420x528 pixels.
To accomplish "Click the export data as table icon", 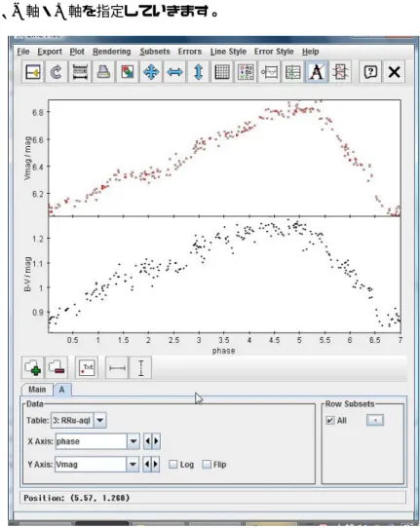I will coord(33,72).
